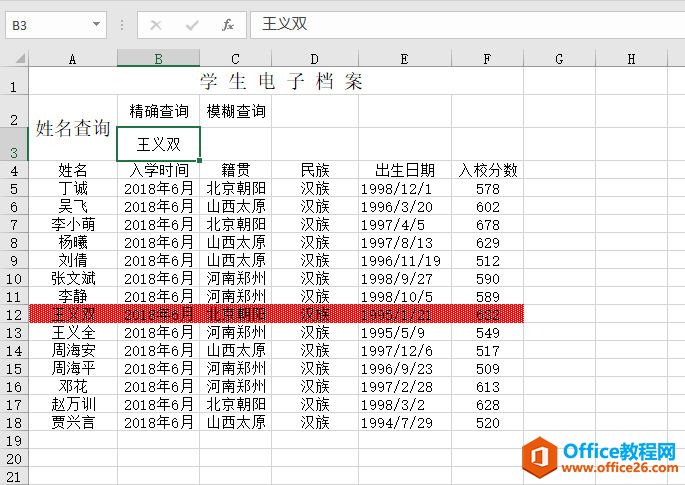Click the Insert Function fx icon

pyautogui.click(x=228, y=24)
